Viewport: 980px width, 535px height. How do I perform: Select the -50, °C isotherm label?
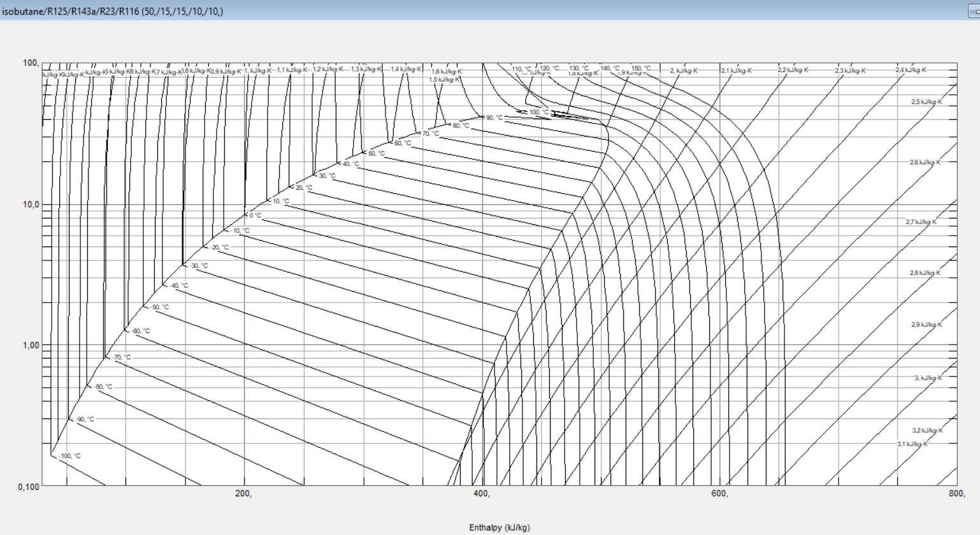point(160,307)
